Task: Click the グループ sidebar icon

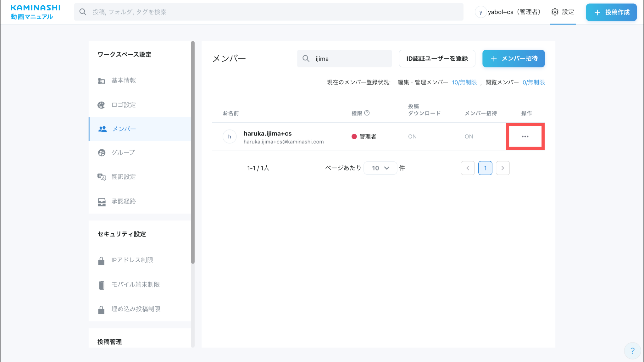Action: tap(102, 153)
